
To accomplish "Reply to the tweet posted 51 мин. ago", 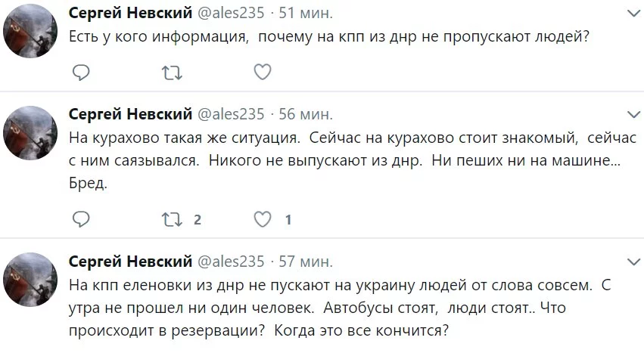I will tap(81, 72).
